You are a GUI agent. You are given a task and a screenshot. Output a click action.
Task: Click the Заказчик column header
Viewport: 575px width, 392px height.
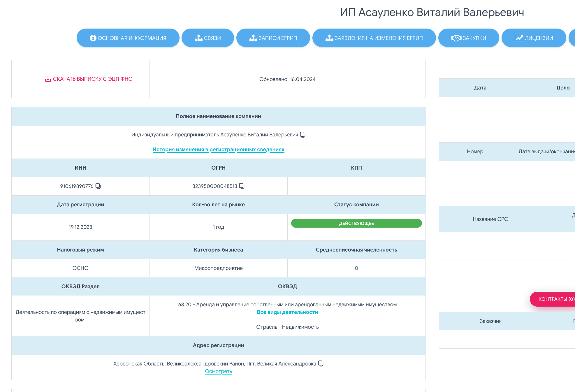[490, 321]
